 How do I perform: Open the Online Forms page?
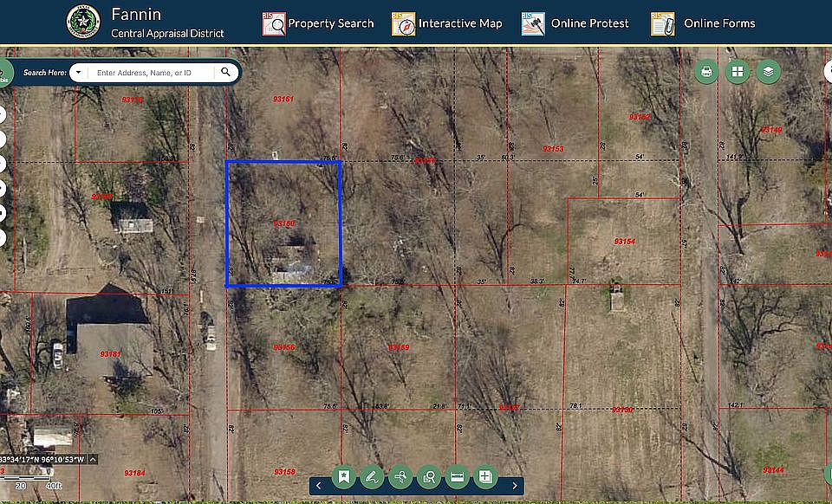[719, 23]
